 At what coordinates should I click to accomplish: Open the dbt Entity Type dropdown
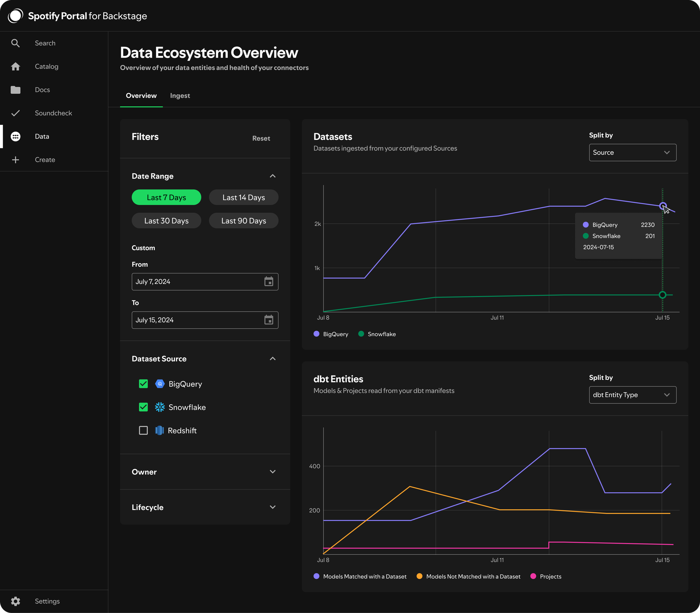[632, 395]
